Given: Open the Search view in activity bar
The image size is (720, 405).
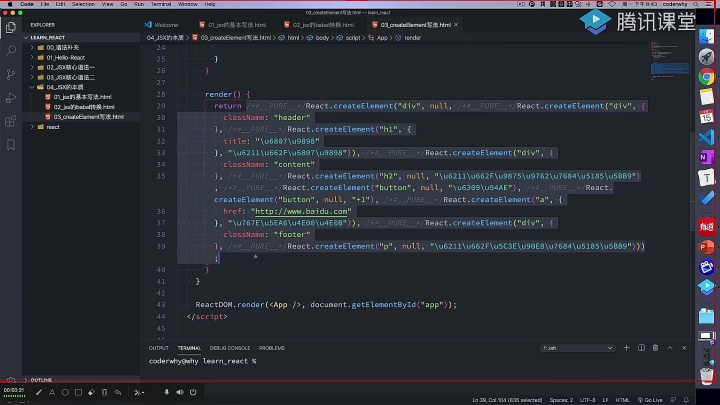Looking at the screenshot, I should pyautogui.click(x=11, y=51).
